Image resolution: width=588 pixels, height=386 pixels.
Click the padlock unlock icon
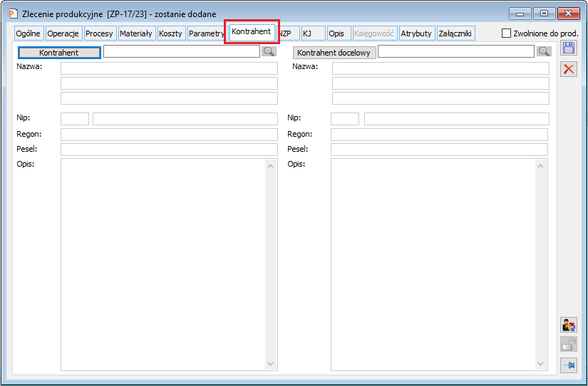click(569, 344)
